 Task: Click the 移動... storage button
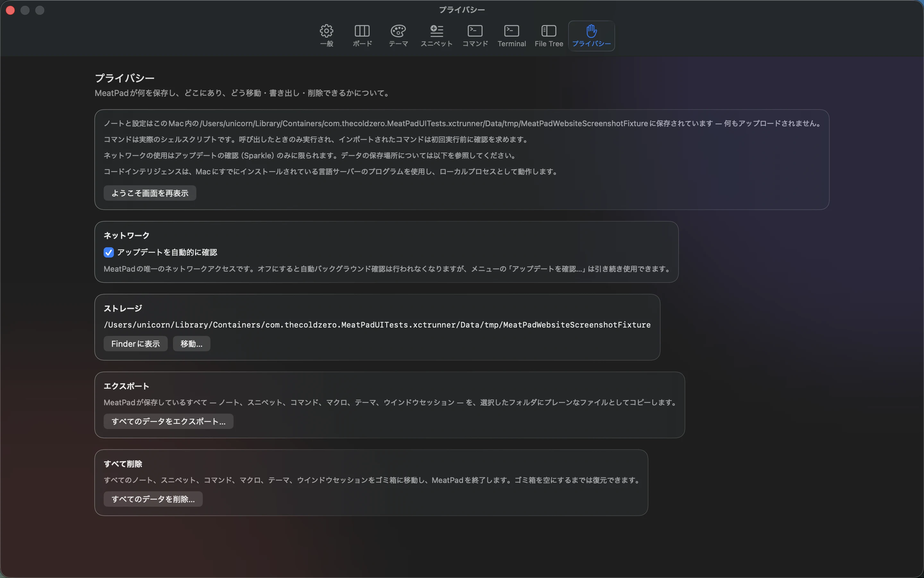tap(191, 344)
